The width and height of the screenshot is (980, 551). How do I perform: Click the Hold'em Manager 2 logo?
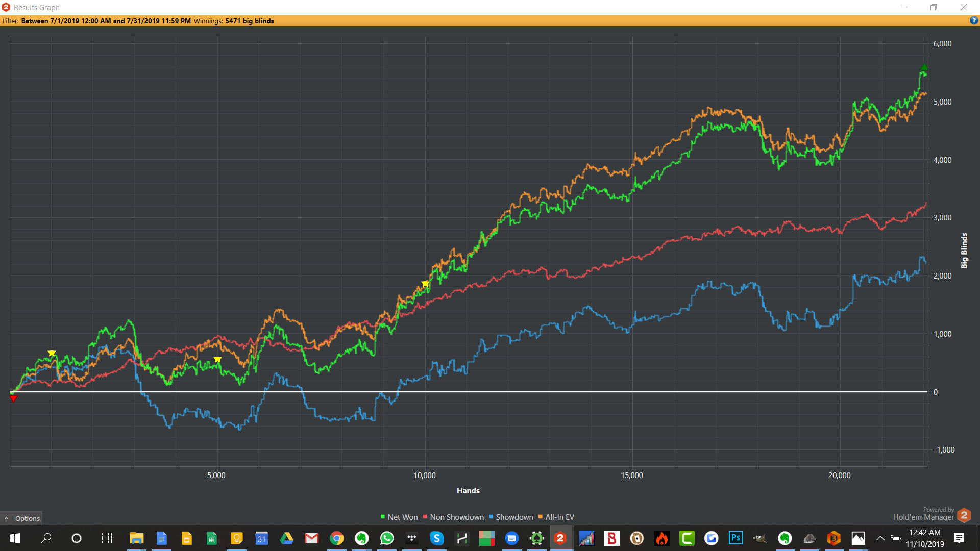tap(964, 515)
